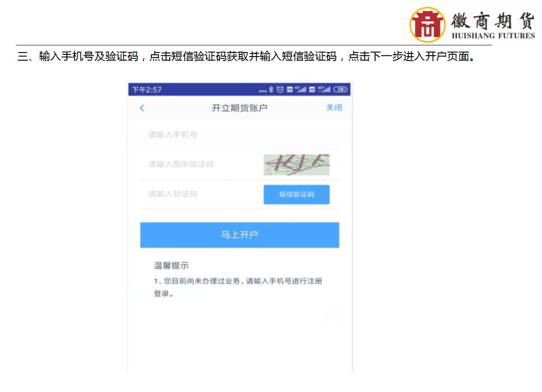The height and width of the screenshot is (392, 542).
Task: Select the 4G signal strength icon
Action: tap(301, 90)
